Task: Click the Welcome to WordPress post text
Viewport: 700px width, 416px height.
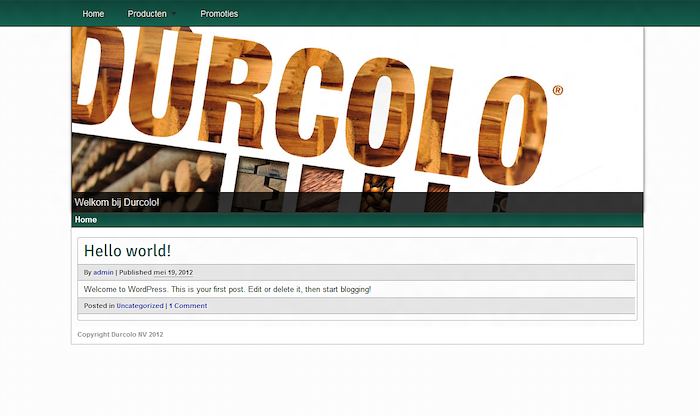Action: 227,289
